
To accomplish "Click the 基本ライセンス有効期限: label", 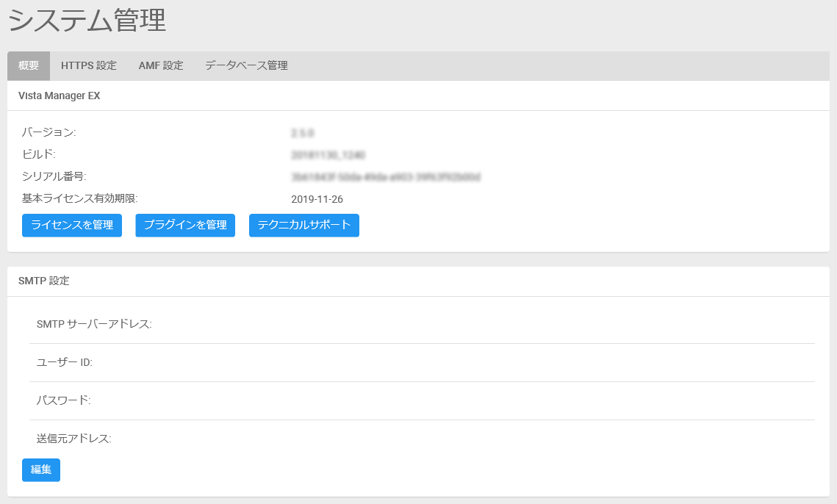I will [x=79, y=198].
